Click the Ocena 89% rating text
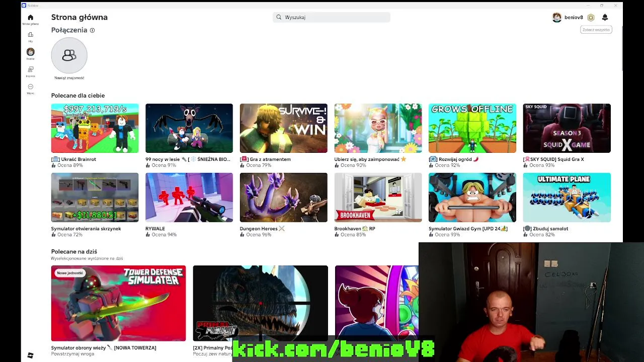The height and width of the screenshot is (362, 644). point(70,165)
